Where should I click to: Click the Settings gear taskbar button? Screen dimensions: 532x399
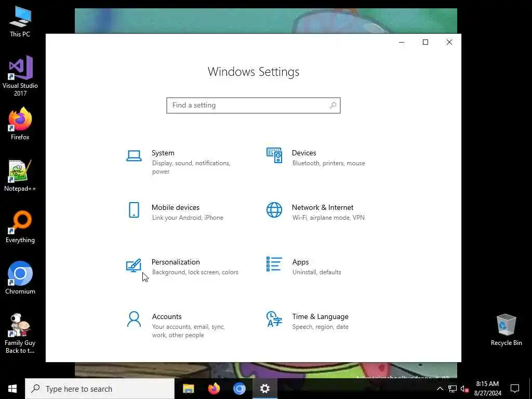point(264,389)
